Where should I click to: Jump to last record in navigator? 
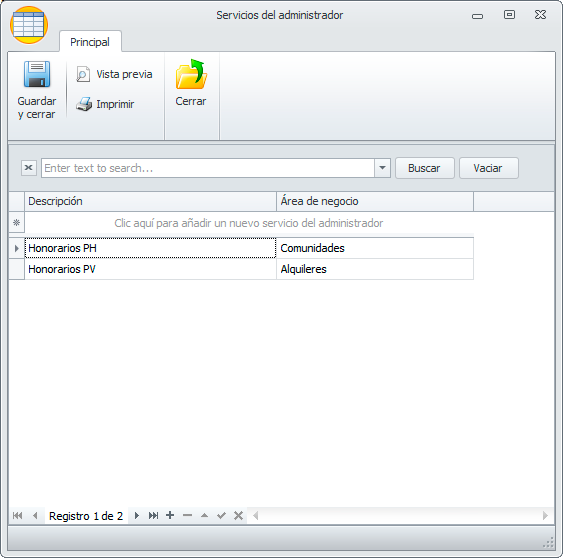tap(153, 516)
